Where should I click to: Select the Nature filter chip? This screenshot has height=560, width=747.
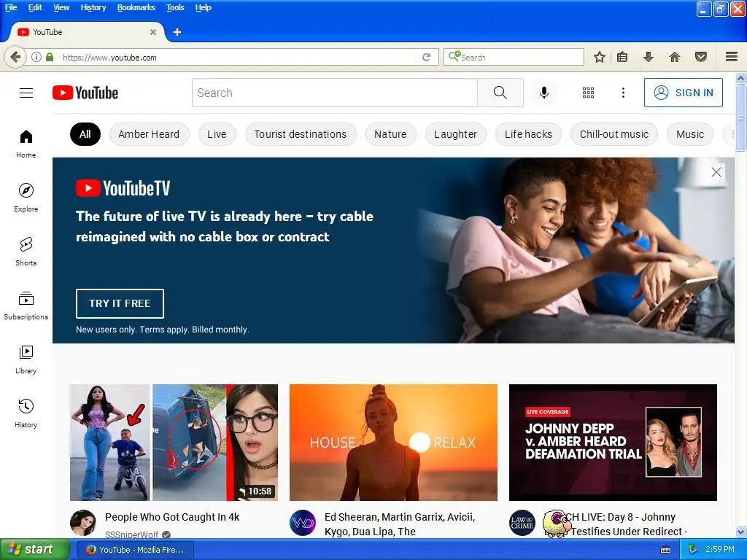click(x=391, y=134)
